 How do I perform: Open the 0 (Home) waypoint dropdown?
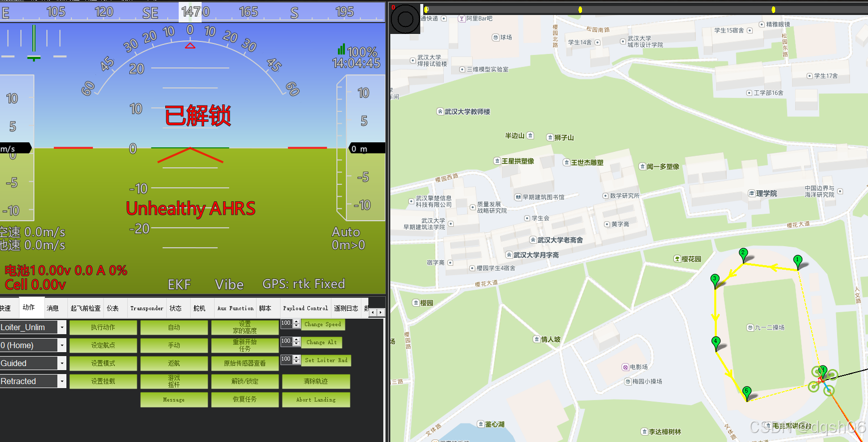point(62,345)
